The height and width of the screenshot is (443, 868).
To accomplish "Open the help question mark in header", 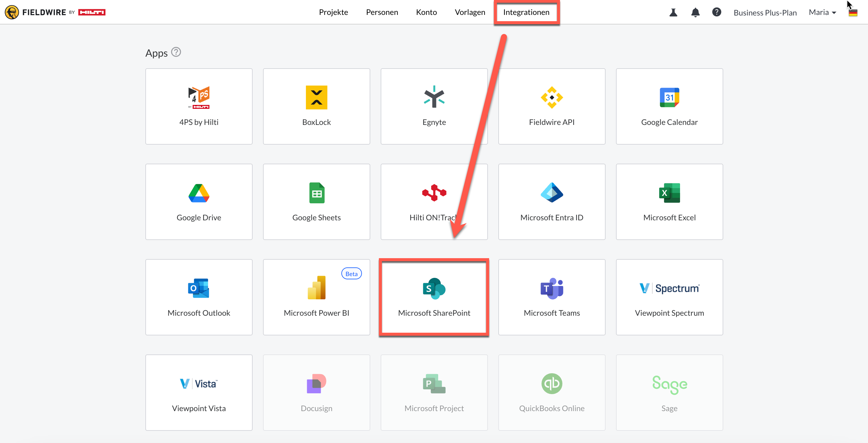I will pos(716,12).
